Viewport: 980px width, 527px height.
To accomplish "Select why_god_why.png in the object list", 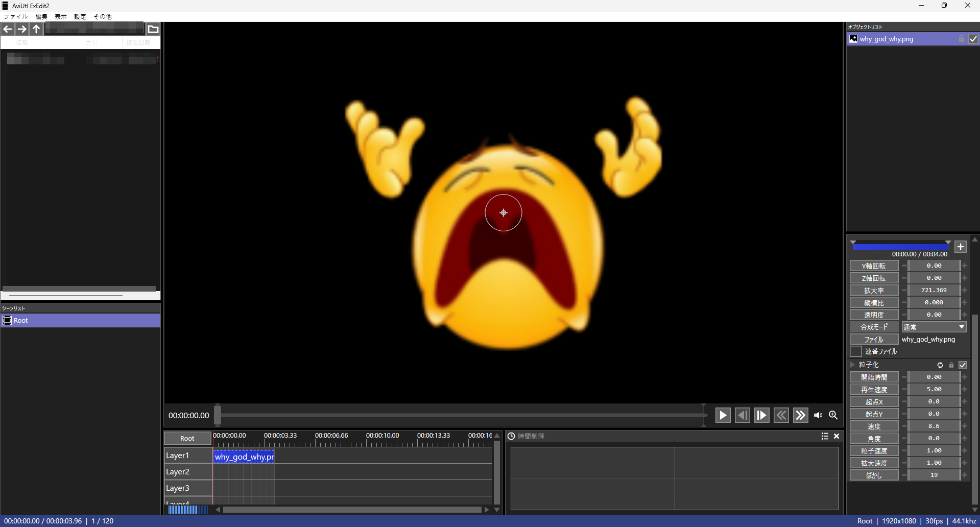I will [x=913, y=39].
